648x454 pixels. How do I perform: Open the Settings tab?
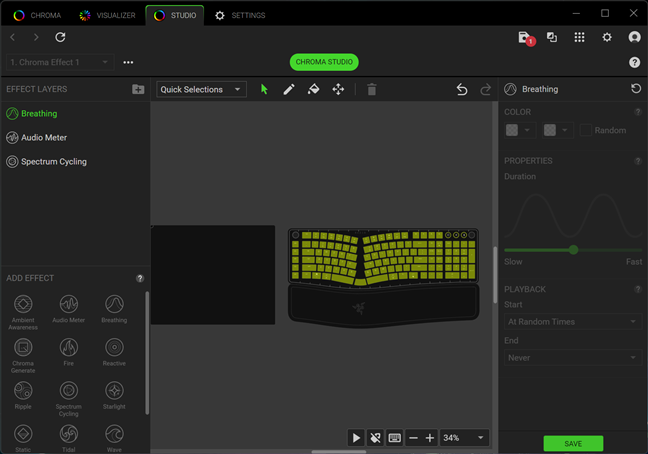(240, 15)
